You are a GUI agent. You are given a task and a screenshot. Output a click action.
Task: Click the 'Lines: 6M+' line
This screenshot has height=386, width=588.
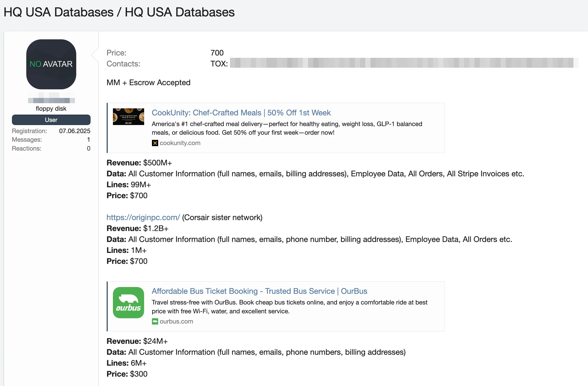pos(127,363)
